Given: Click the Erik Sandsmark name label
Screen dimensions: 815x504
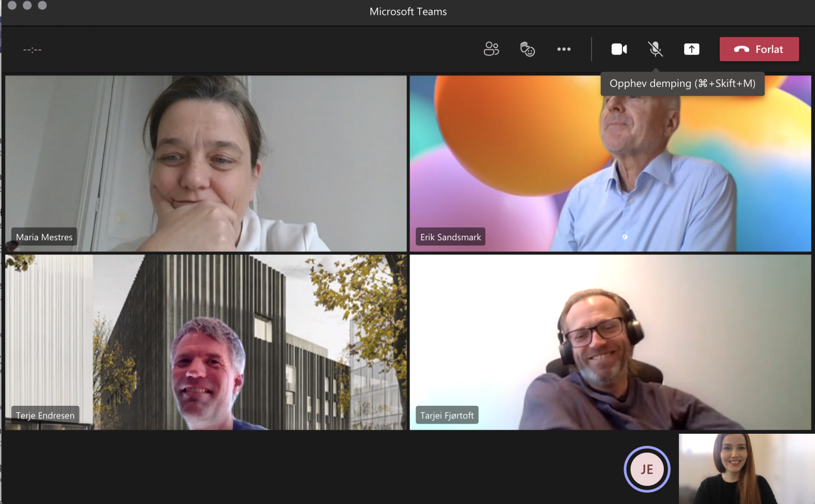Looking at the screenshot, I should click(x=450, y=237).
